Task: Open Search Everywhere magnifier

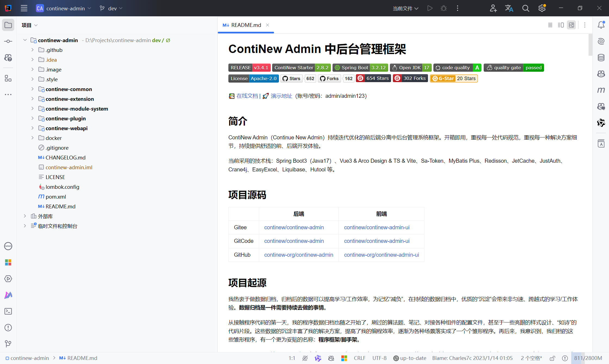Action: (x=526, y=8)
